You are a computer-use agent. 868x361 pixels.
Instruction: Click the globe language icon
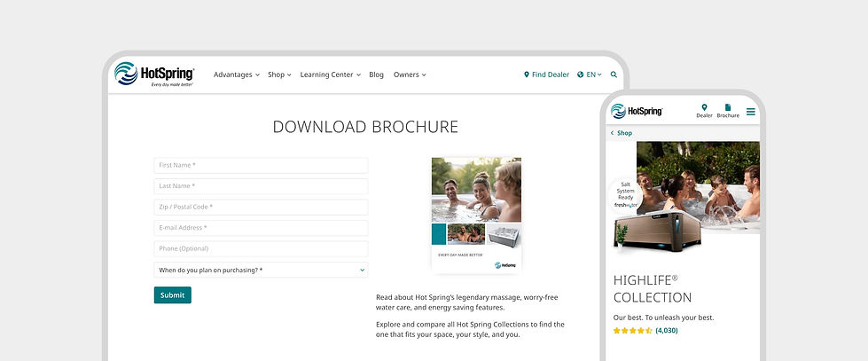[x=580, y=75]
